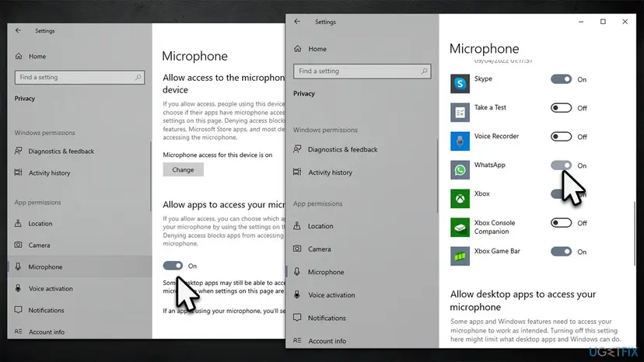Enable microphone access for Take a Test
The height and width of the screenshot is (362, 644).
point(561,108)
